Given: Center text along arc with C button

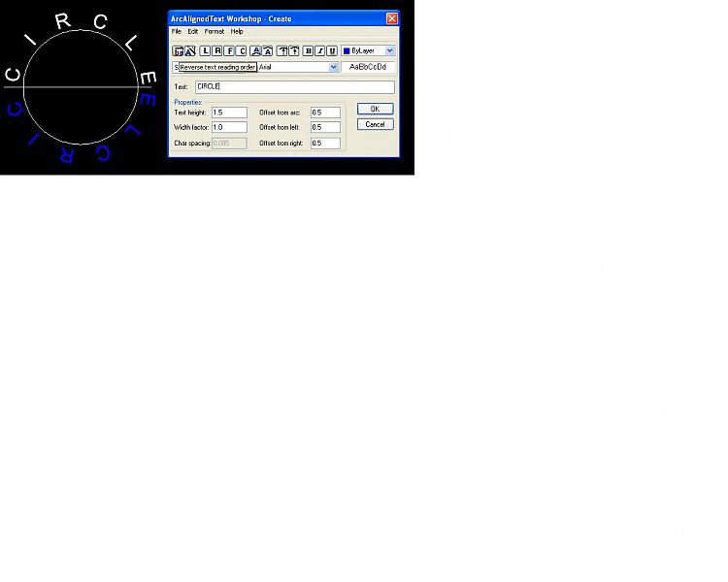Looking at the screenshot, I should click(x=241, y=50).
